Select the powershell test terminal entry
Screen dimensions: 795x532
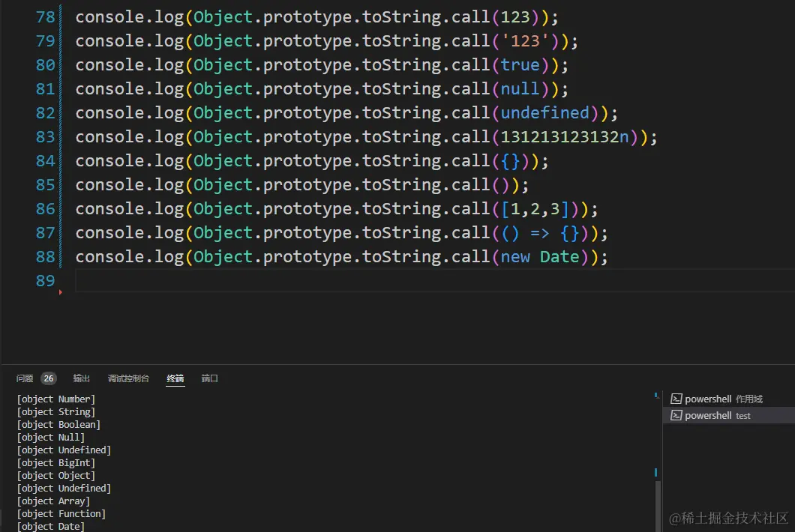click(728, 415)
